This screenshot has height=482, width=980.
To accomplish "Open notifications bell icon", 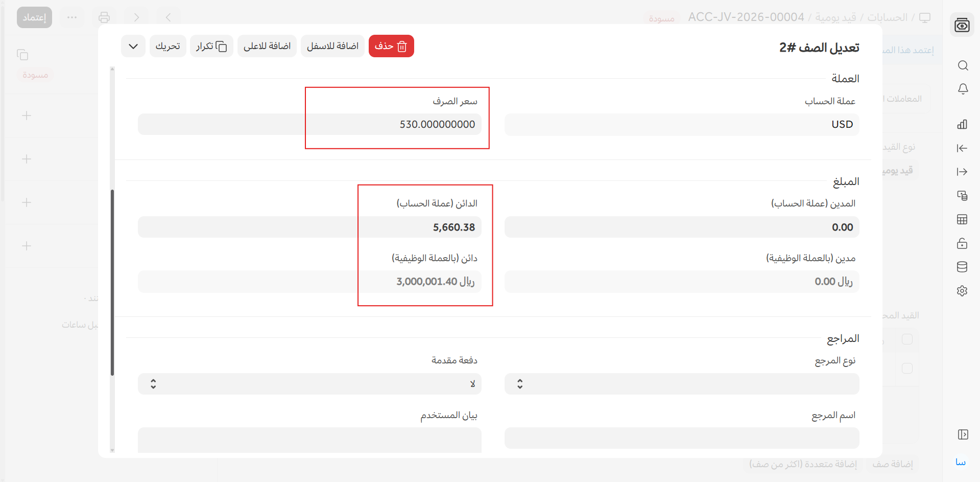I will [963, 89].
